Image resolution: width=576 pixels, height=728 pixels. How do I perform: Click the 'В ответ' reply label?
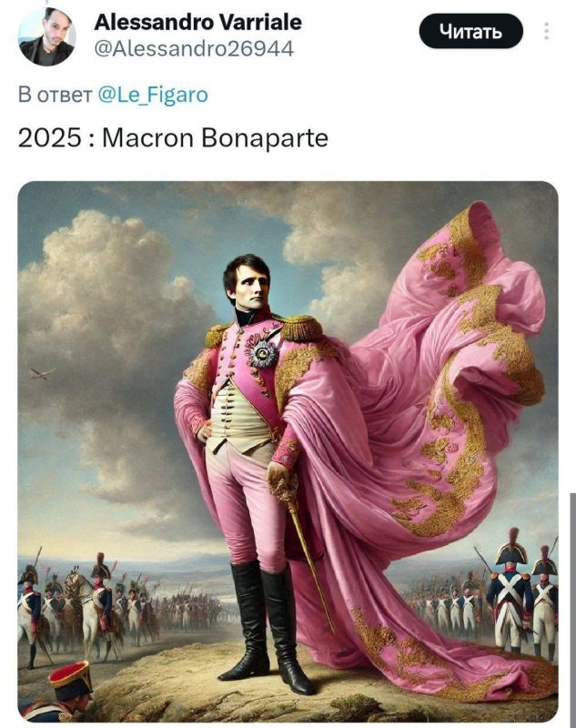pyautogui.click(x=55, y=95)
